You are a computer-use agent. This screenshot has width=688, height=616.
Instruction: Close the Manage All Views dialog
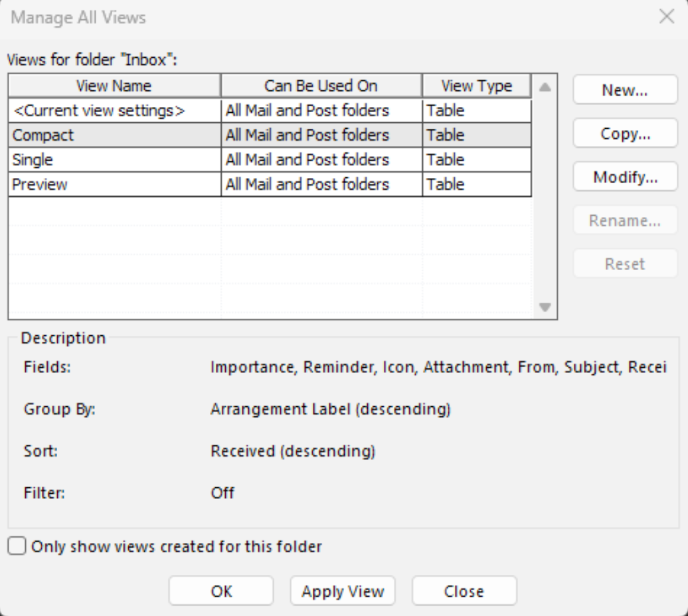point(464,590)
